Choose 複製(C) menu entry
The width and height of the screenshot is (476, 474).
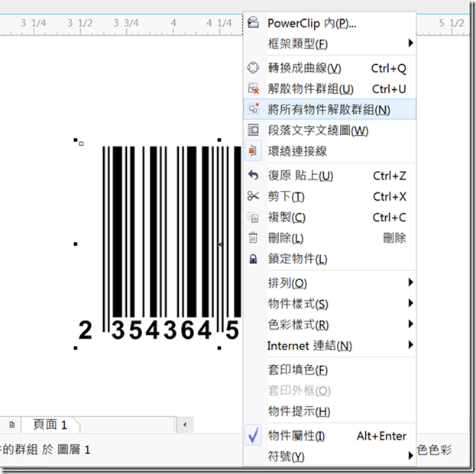click(329, 218)
